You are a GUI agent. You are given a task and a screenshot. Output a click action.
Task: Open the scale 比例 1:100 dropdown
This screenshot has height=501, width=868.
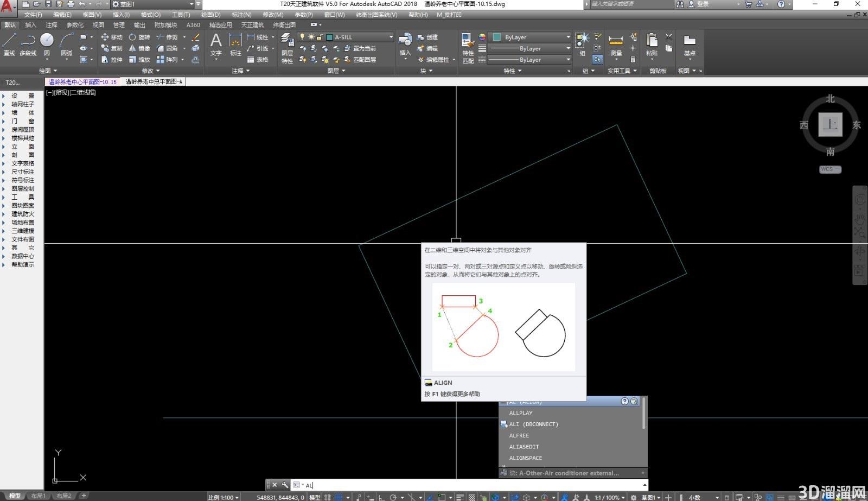[x=223, y=497]
